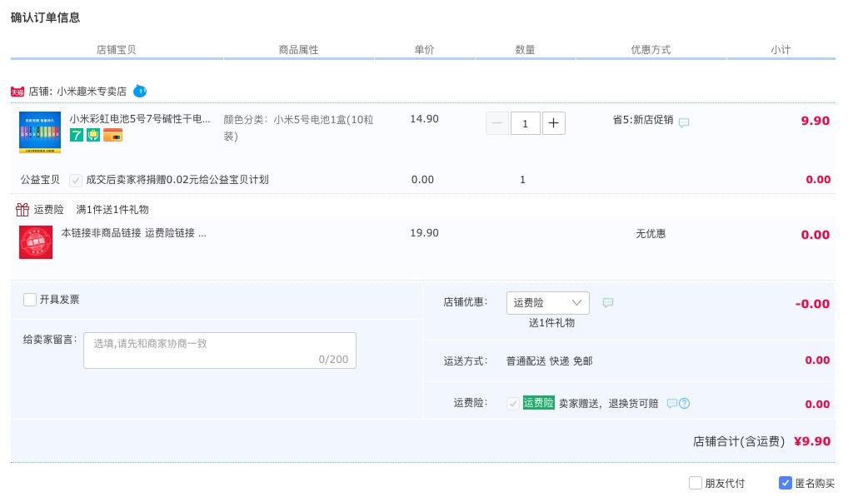Enable the 朋友代付 checkbox
The width and height of the screenshot is (868, 502).
(696, 483)
